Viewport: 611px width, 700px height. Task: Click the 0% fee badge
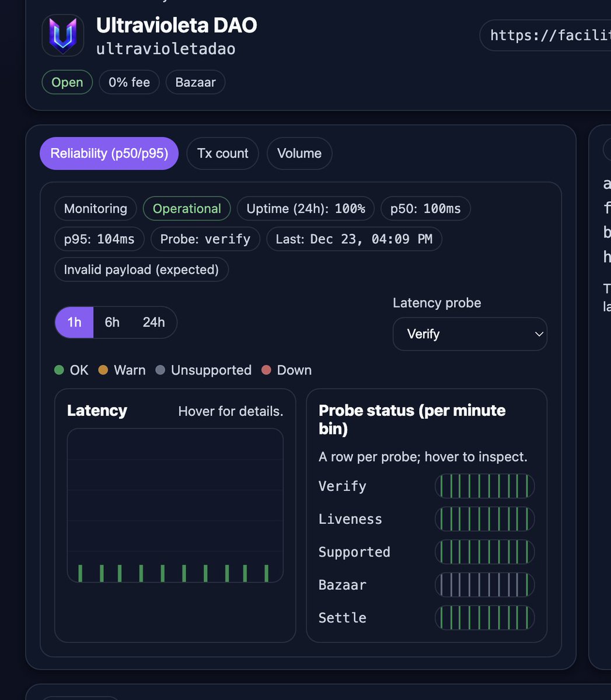tap(129, 82)
